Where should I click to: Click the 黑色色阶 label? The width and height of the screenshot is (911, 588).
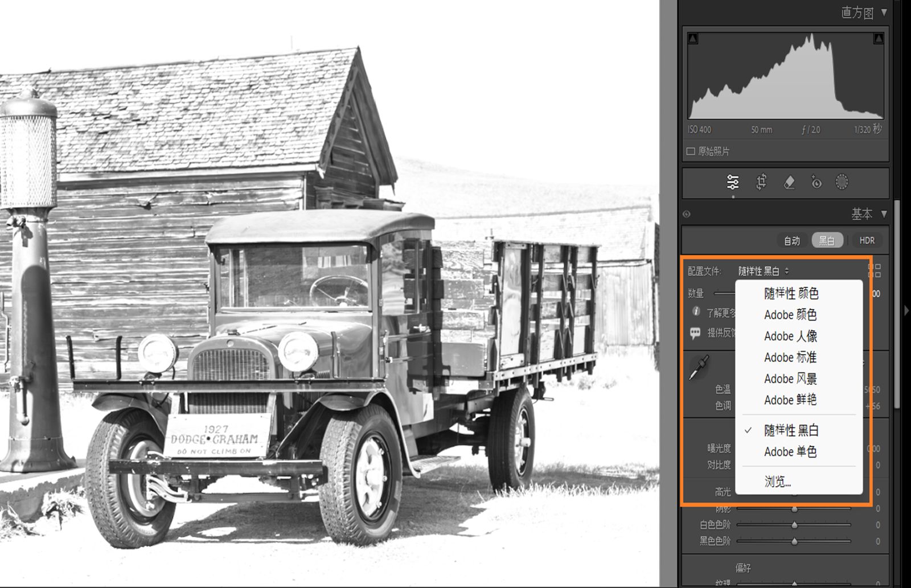click(x=715, y=541)
